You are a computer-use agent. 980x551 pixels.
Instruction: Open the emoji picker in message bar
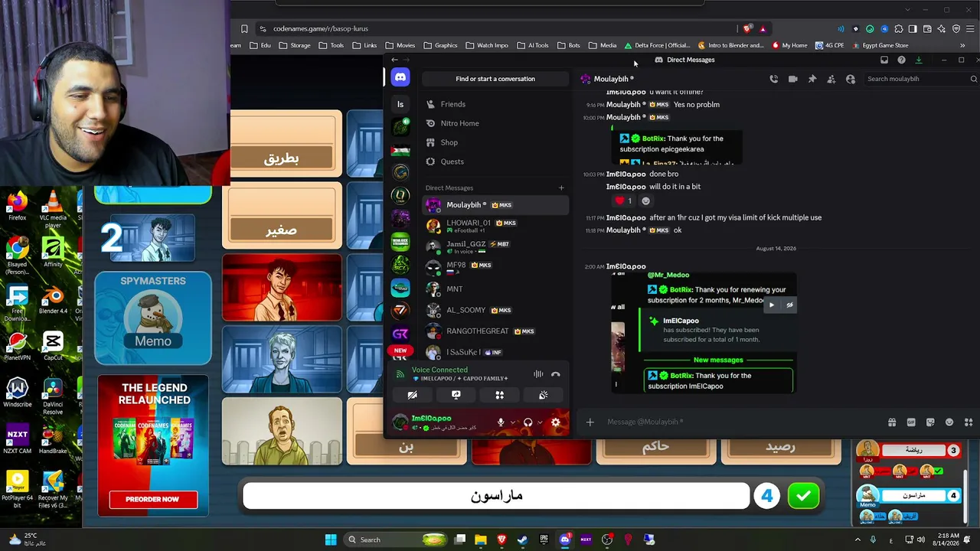click(949, 422)
